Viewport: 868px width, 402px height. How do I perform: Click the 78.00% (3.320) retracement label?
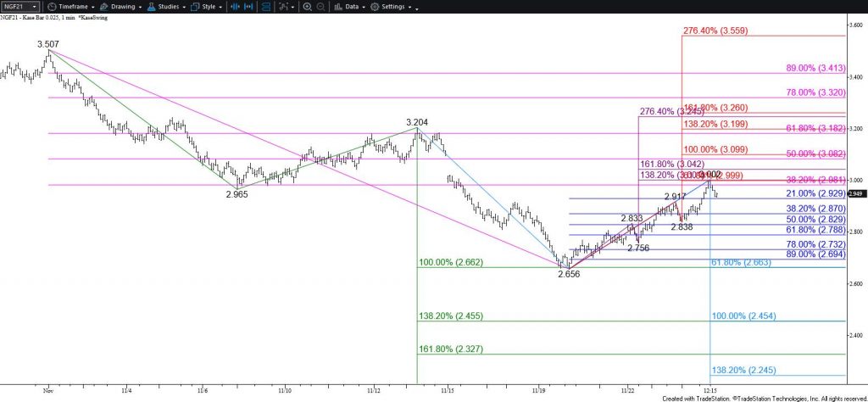click(x=815, y=93)
